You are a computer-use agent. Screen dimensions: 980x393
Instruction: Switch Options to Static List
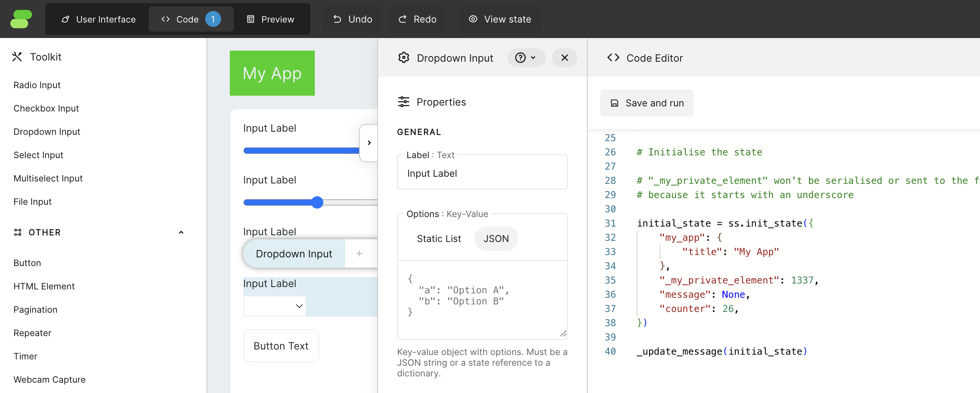[439, 238]
